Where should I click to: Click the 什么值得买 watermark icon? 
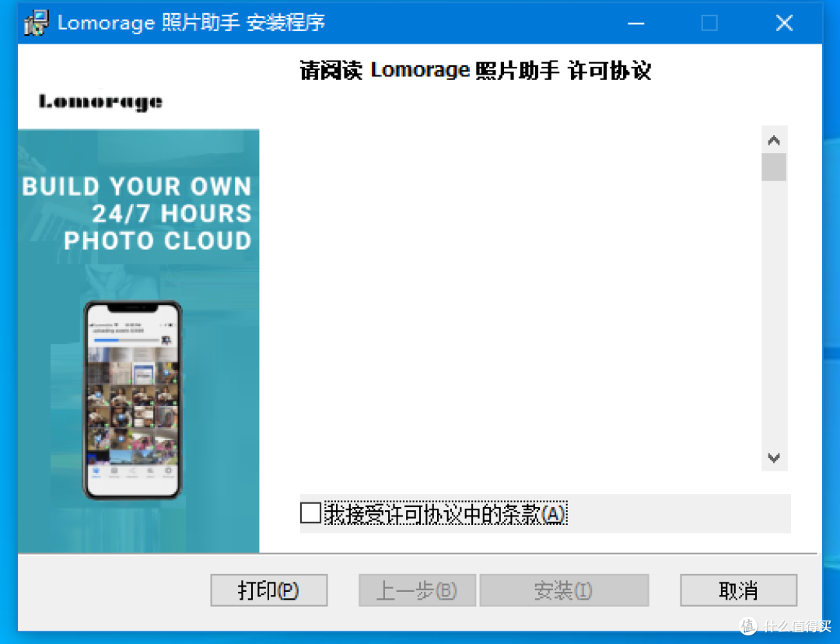[x=748, y=627]
